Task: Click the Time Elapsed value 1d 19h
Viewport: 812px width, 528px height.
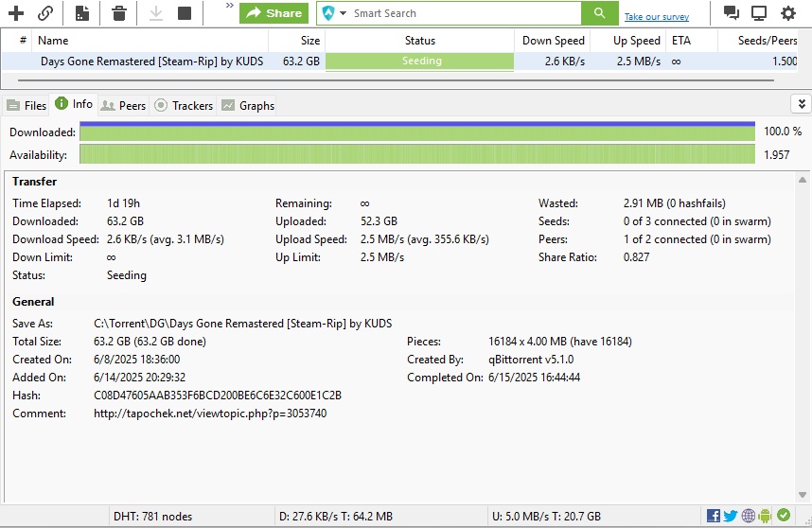Action: pyautogui.click(x=123, y=203)
